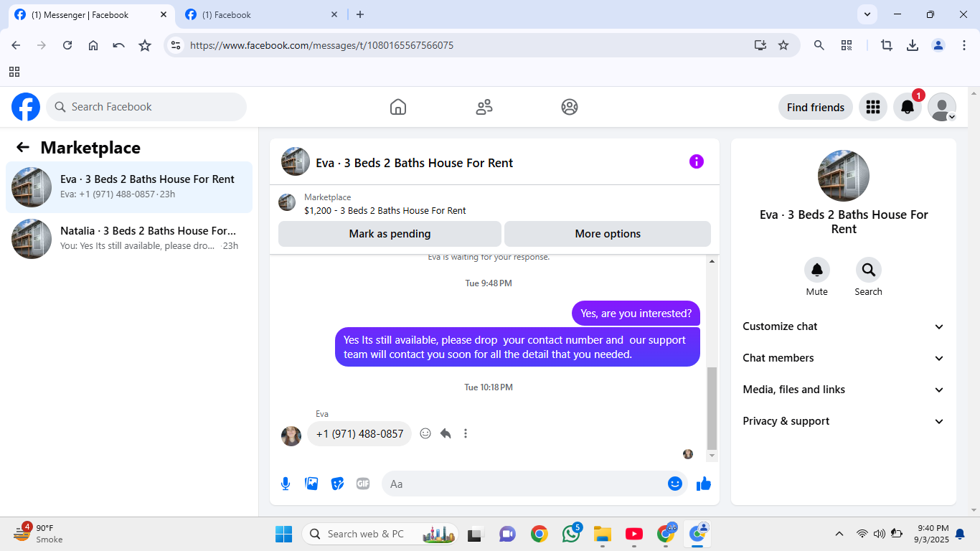Open the tab search dropdown
Image resolution: width=980 pixels, height=551 pixels.
867,14
